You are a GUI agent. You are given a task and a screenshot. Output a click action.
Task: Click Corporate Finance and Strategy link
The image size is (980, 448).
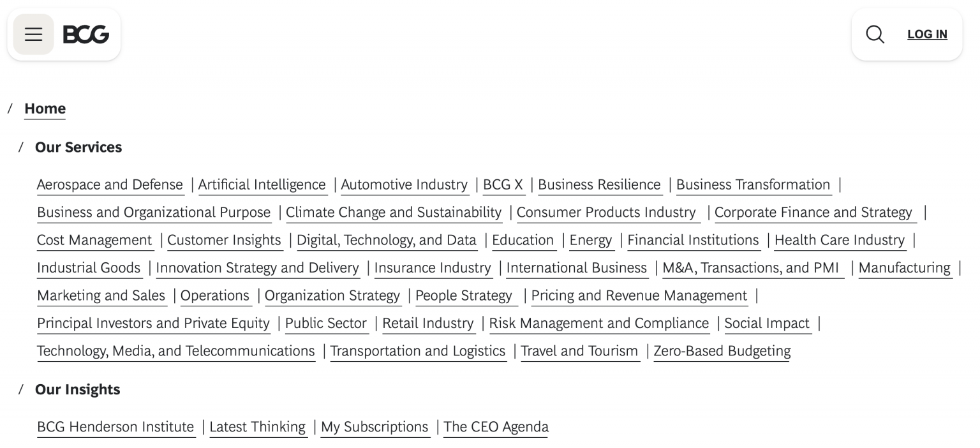813,213
